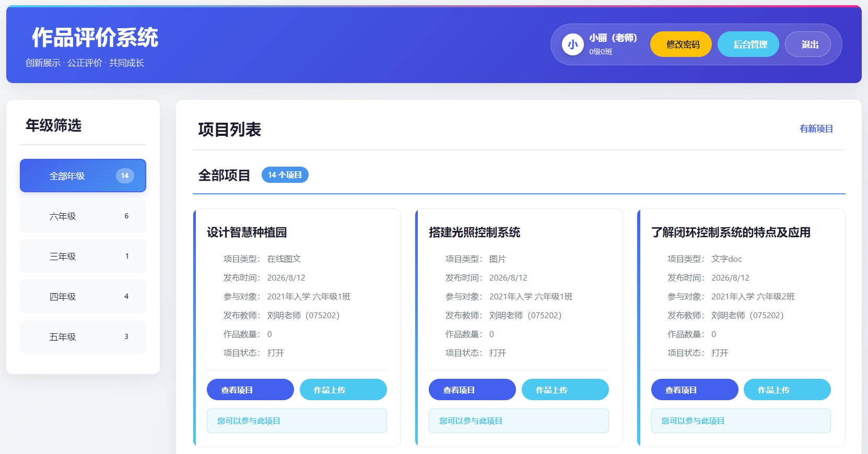The height and width of the screenshot is (454, 868).
Task: Open 修改密码 to change password
Action: pos(681,44)
